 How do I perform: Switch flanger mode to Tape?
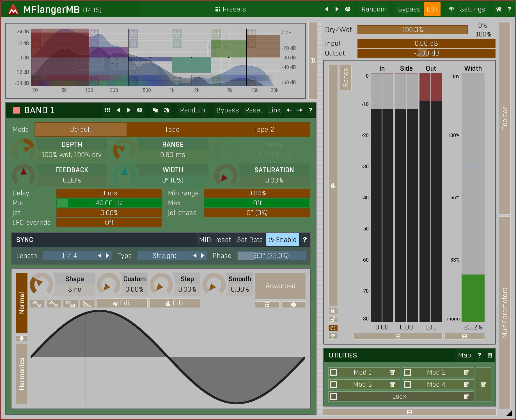coord(172,130)
